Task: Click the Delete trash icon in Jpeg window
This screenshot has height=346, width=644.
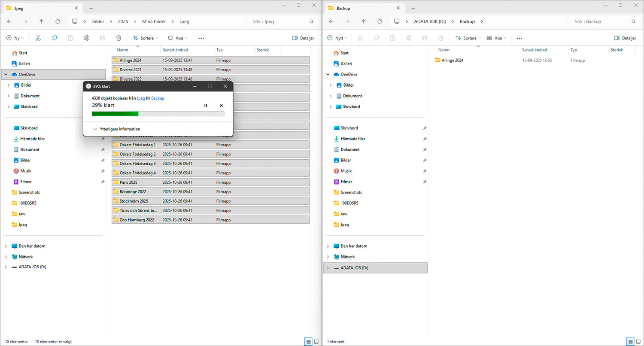Action: click(119, 38)
